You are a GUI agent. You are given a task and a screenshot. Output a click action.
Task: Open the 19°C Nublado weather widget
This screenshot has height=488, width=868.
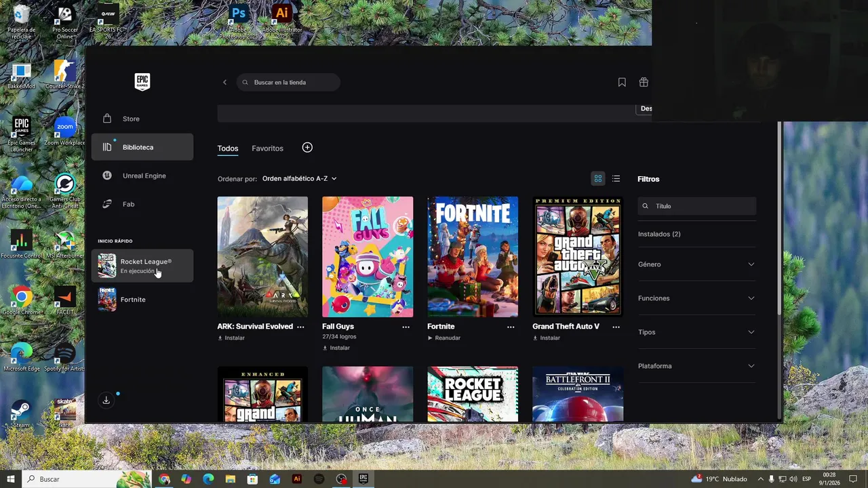pyautogui.click(x=719, y=479)
